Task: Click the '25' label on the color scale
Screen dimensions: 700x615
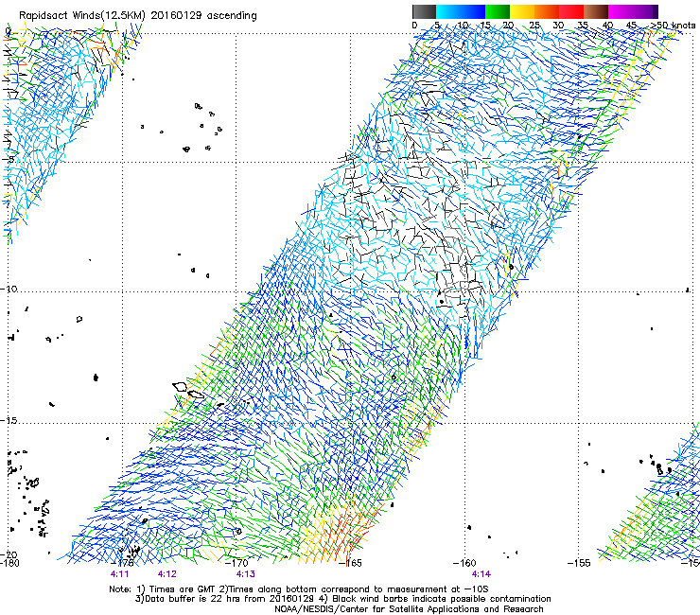Action: click(x=534, y=26)
